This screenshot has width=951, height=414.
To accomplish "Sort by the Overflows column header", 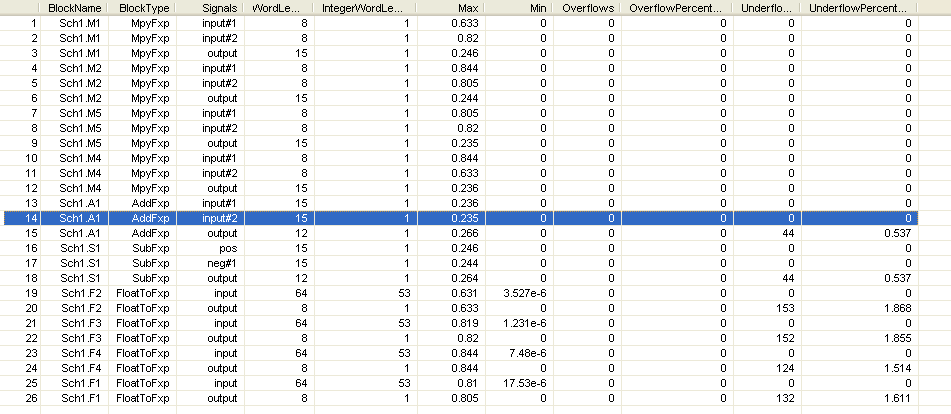I will tap(588, 8).
